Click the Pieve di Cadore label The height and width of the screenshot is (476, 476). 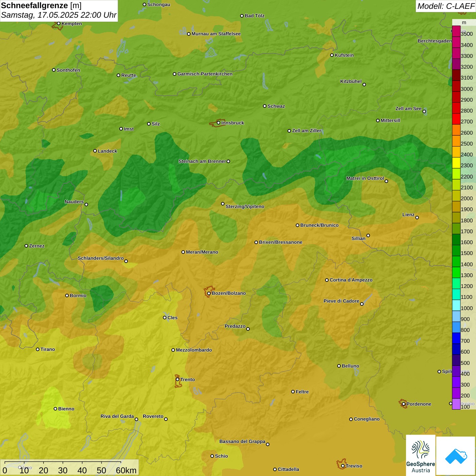pos(341,301)
